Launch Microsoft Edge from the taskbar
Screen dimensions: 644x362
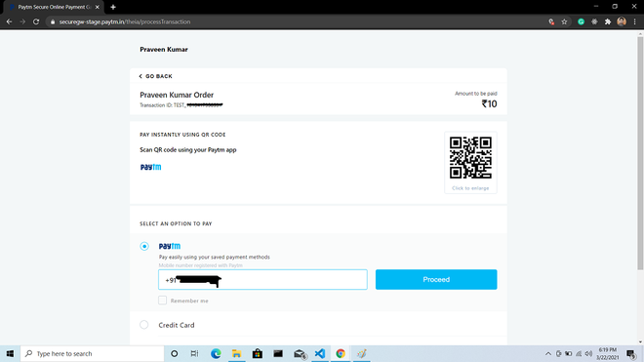(x=216, y=353)
